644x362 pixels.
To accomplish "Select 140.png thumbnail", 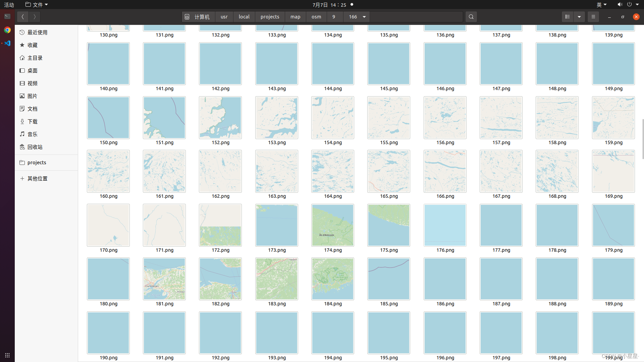I will 108,64.
